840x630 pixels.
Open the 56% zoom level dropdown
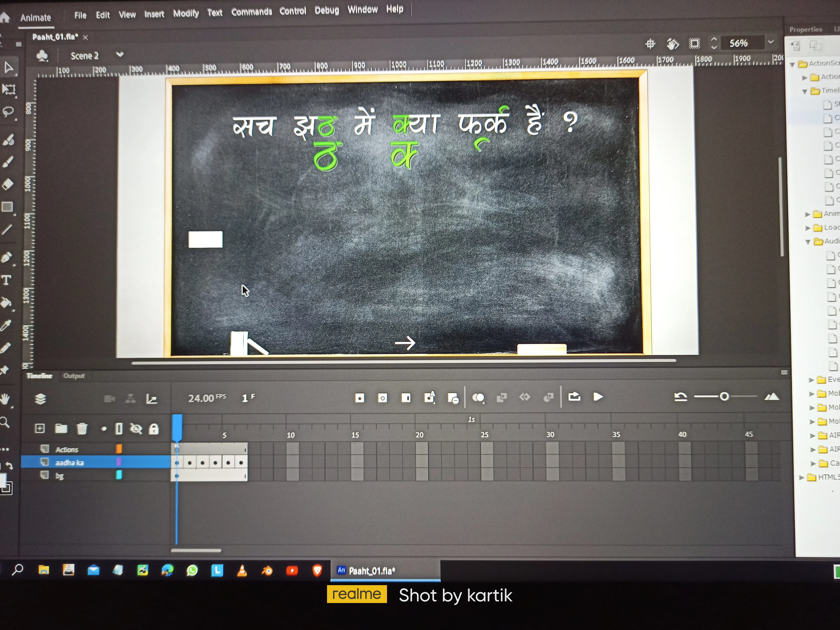point(771,42)
